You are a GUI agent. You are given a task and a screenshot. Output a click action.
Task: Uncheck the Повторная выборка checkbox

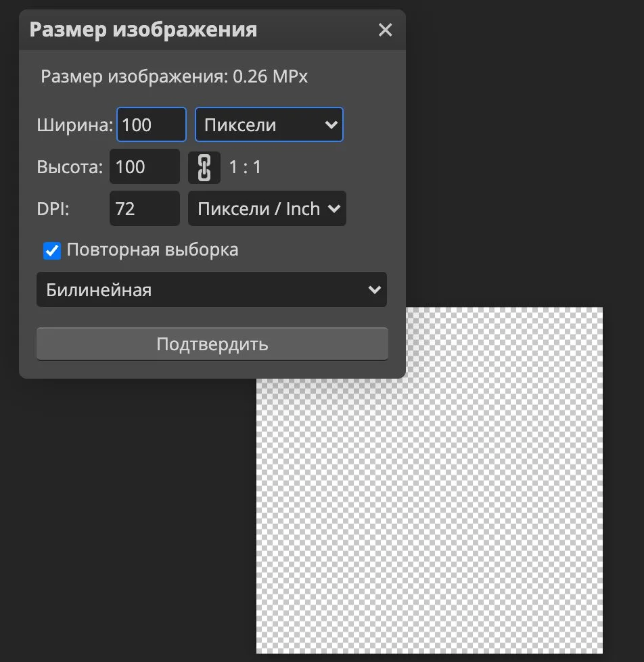pyautogui.click(x=52, y=250)
